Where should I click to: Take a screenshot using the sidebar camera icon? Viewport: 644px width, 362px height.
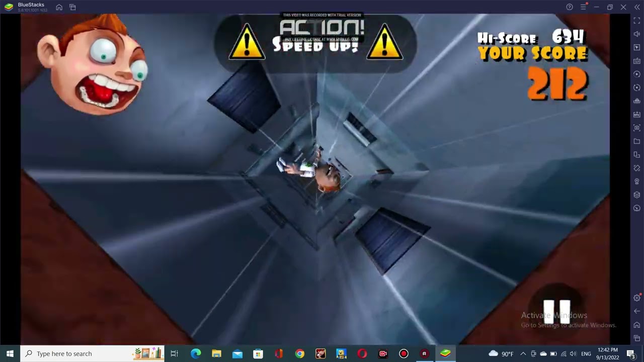pos(636,128)
